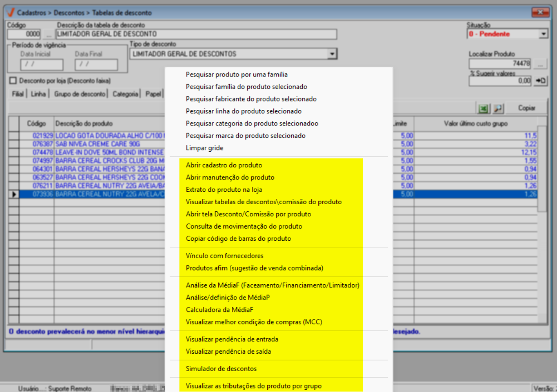Switch to the Grupo de desconto tab
Image resolution: width=557 pixels, height=392 pixels.
pyautogui.click(x=80, y=94)
